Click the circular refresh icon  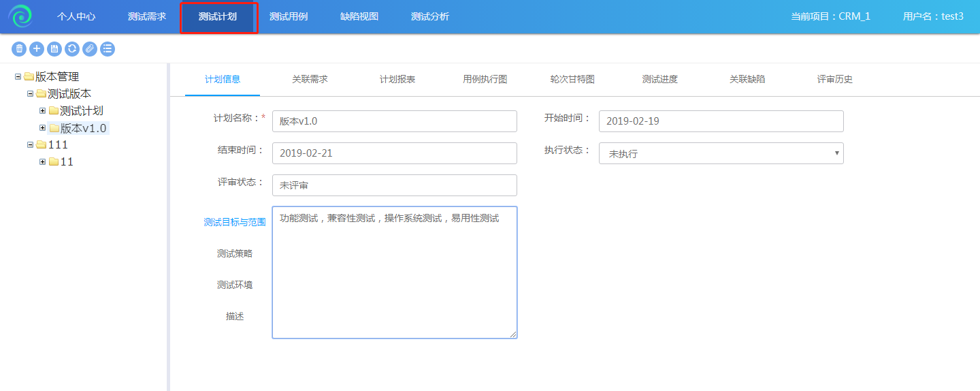point(72,48)
